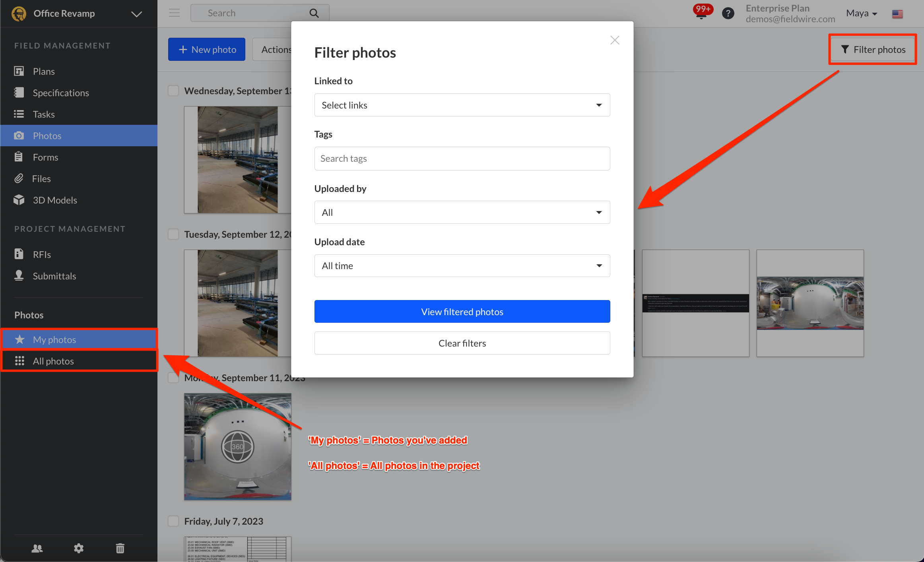The height and width of the screenshot is (562, 924).
Task: Open the Actions menu button
Action: tap(273, 49)
